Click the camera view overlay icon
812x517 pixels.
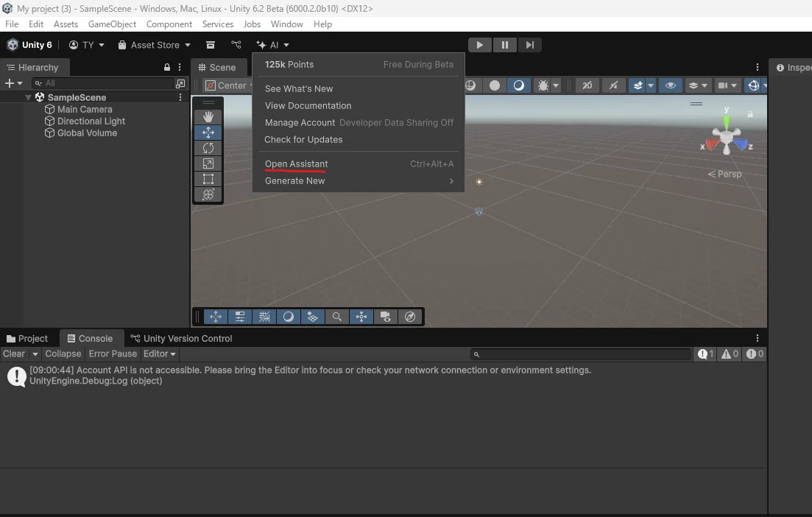click(x=386, y=317)
